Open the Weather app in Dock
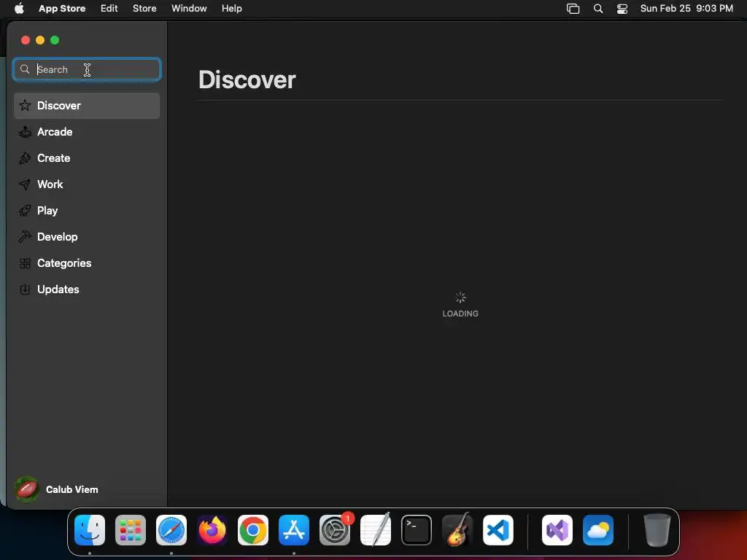The height and width of the screenshot is (560, 747). (x=598, y=530)
